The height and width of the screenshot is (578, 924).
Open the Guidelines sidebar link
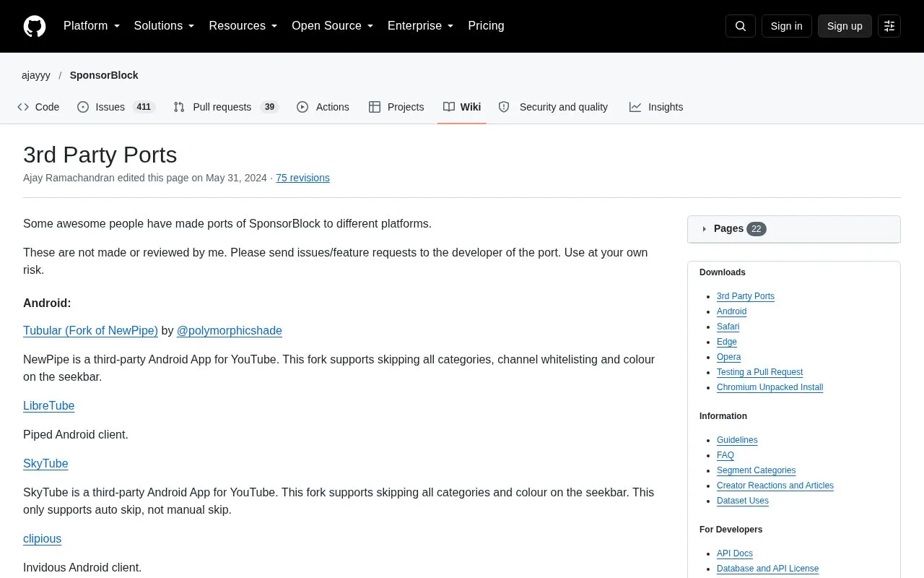[737, 440]
